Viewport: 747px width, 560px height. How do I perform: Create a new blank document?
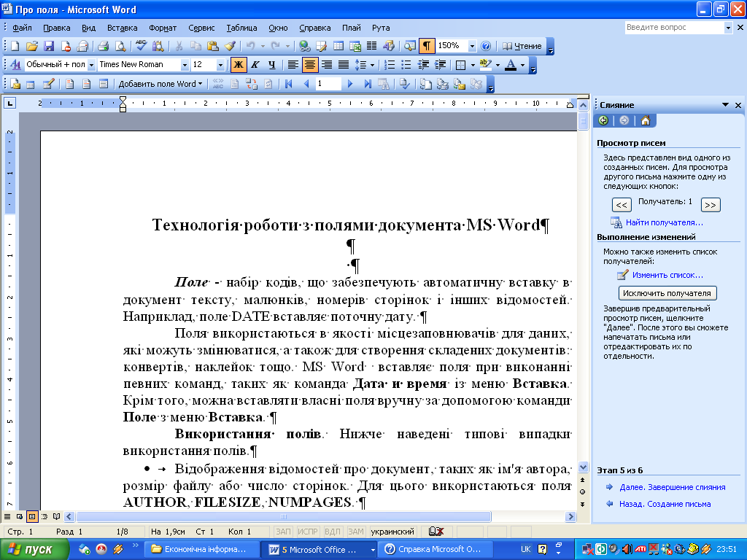coord(15,46)
